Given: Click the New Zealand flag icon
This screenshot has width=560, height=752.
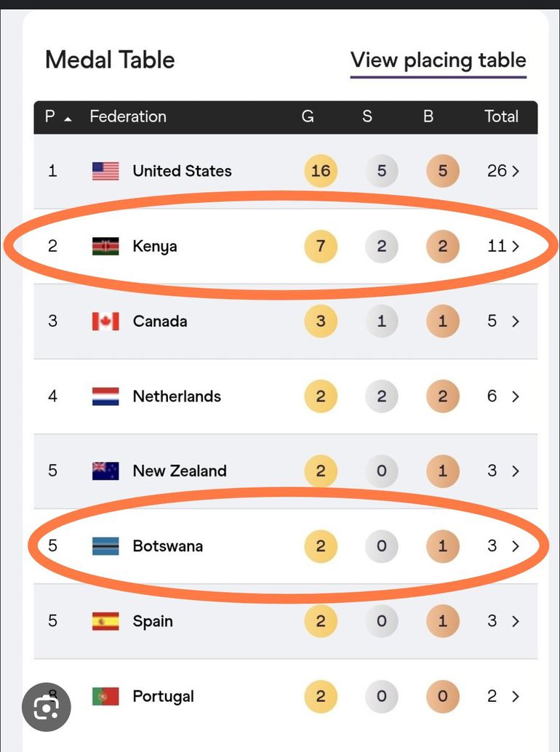Looking at the screenshot, I should pos(105,471).
